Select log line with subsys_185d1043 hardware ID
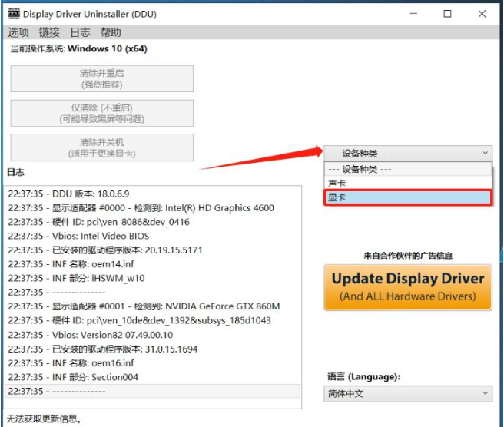 pos(152,320)
